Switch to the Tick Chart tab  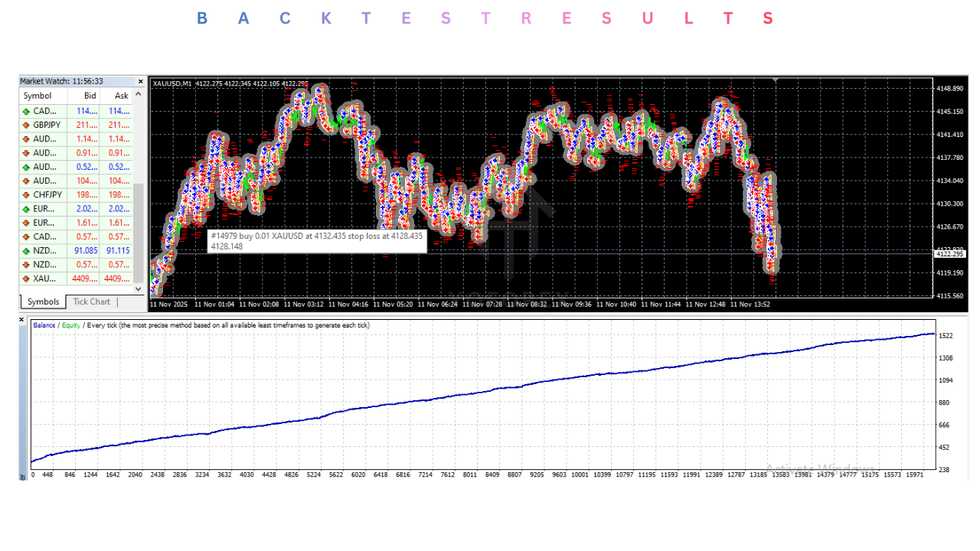click(x=91, y=302)
